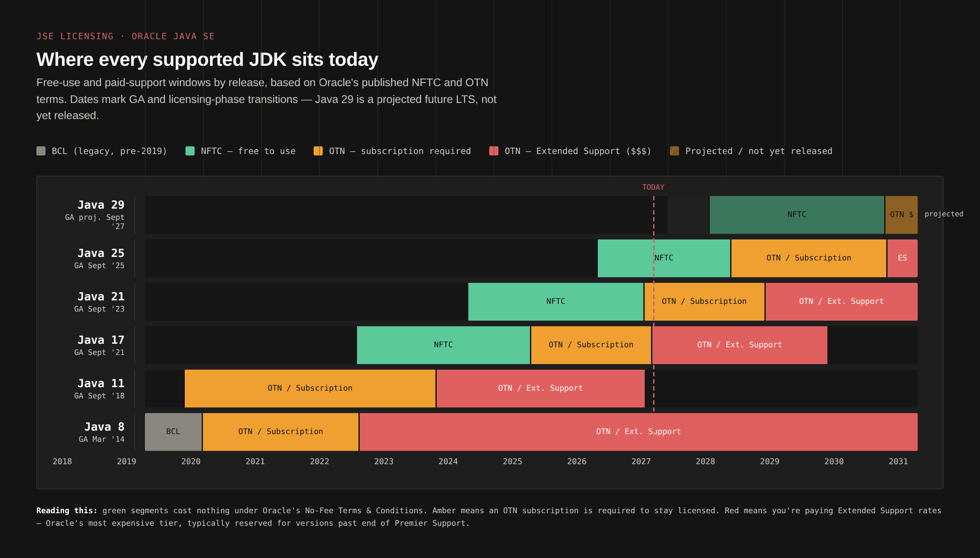Image resolution: width=980 pixels, height=558 pixels.
Task: Select Java 25 ES segment
Action: point(903,258)
